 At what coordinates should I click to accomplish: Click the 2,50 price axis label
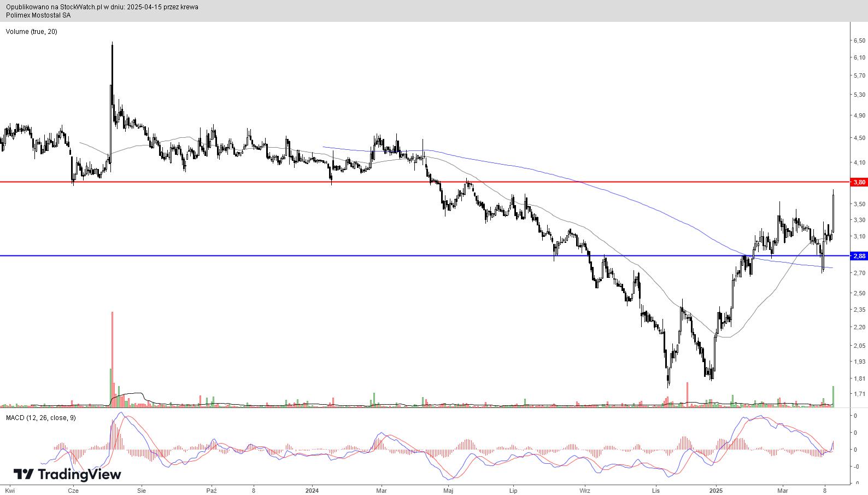(859, 293)
